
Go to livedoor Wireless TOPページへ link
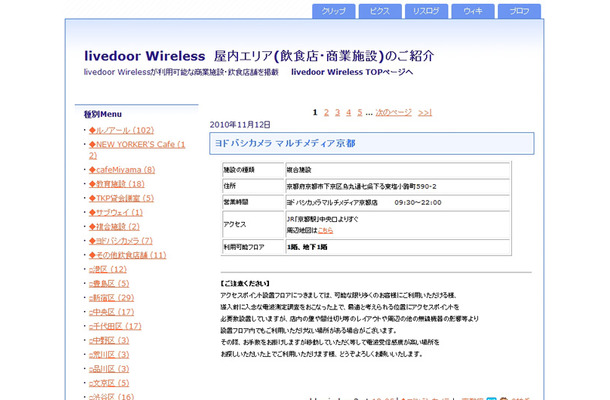[x=352, y=72]
